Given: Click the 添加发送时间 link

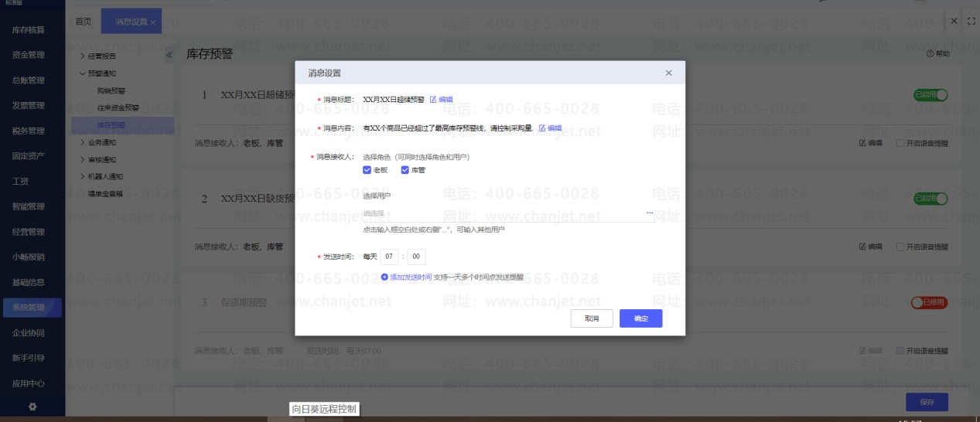Looking at the screenshot, I should [x=411, y=277].
